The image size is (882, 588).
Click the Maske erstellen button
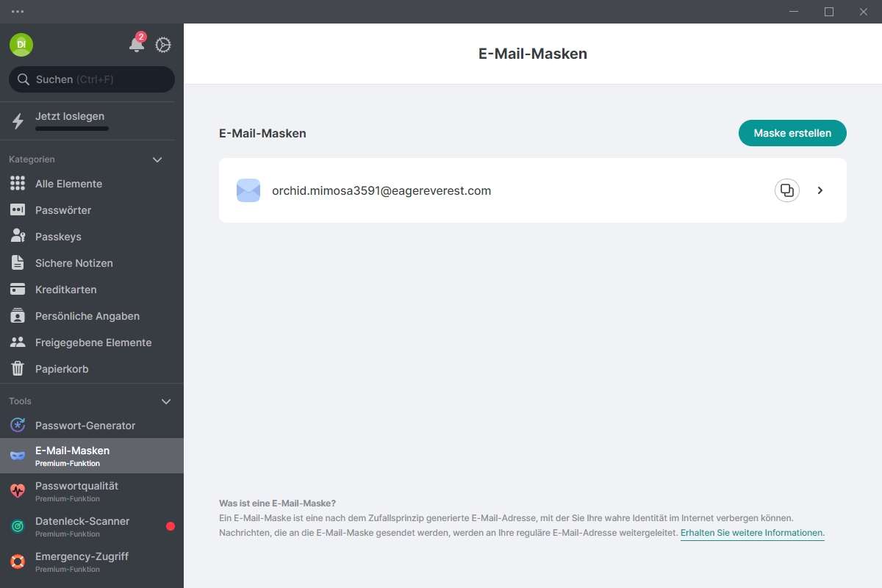click(x=792, y=133)
